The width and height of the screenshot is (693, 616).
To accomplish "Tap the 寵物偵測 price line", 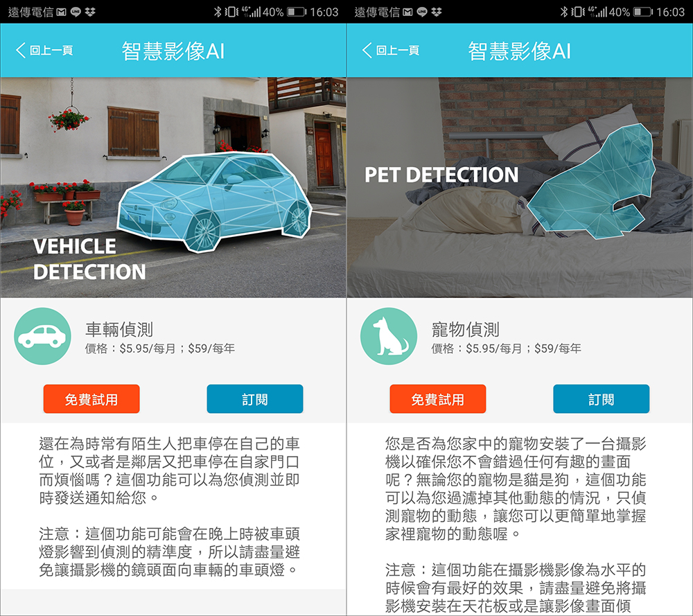I will click(x=507, y=349).
